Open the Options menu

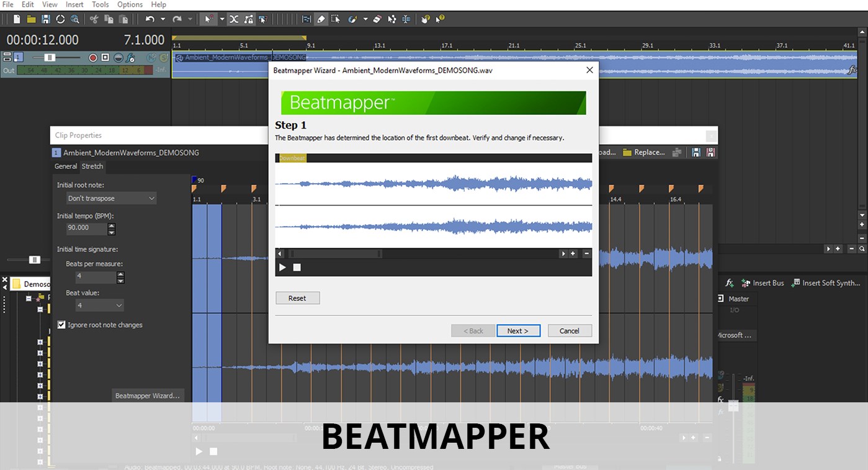pos(130,4)
